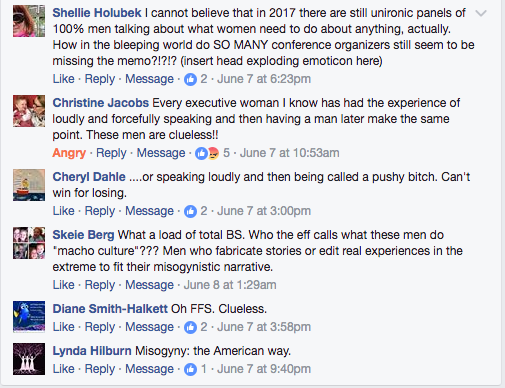Click like count icon on Cheryl Dahle's comment
505x388 pixels.
pyautogui.click(x=190, y=211)
